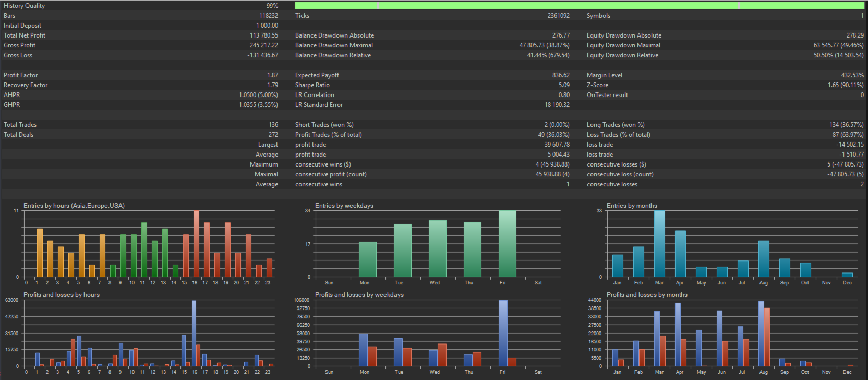Click the average loss trade value -1 510.77
Viewport: 868px width, 380px height.
pyautogui.click(x=852, y=155)
